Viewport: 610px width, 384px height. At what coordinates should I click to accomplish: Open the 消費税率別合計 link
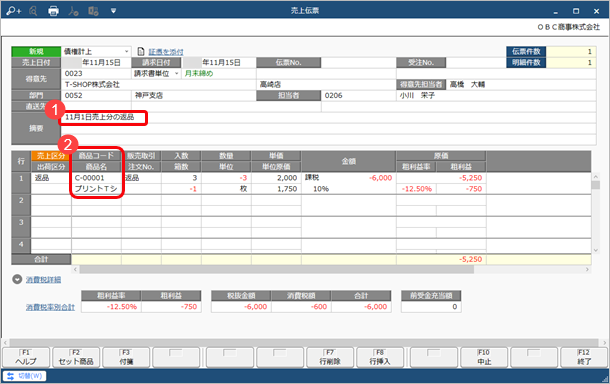[x=50, y=307]
